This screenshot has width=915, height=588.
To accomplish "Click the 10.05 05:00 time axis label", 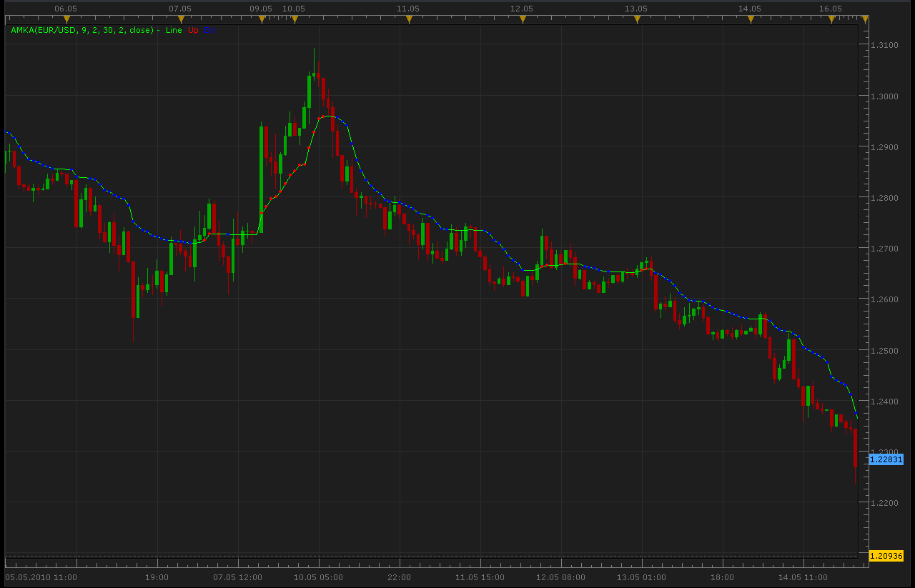I will click(319, 577).
